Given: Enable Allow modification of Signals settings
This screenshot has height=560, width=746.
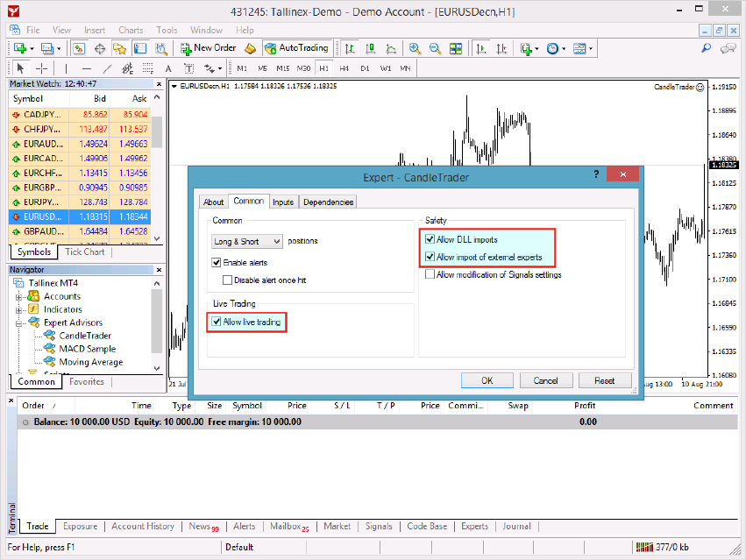Looking at the screenshot, I should click(430, 274).
